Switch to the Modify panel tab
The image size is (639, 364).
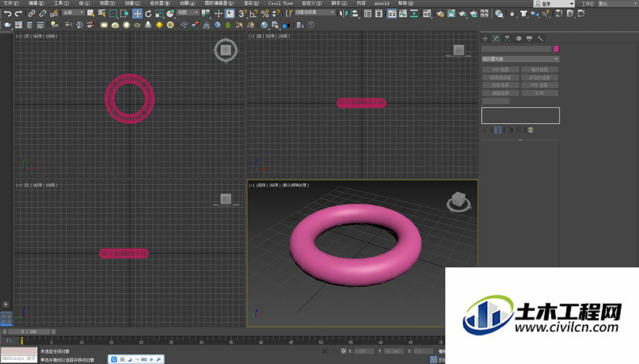(496, 38)
